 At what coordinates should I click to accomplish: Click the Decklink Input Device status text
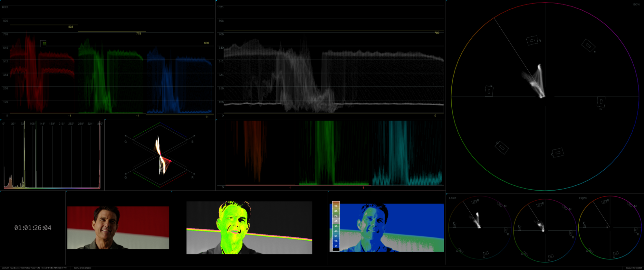coord(34,268)
